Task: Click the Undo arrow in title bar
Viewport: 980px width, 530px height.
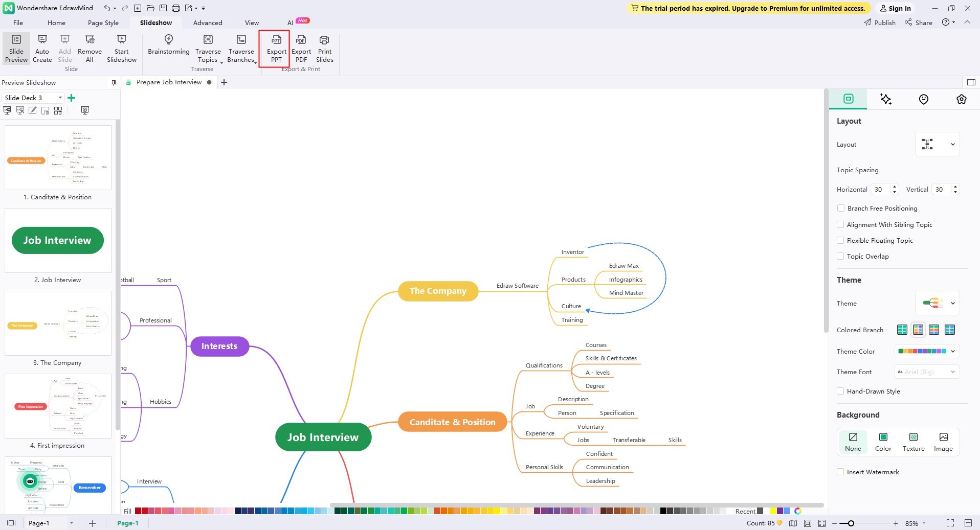Action: [107, 8]
